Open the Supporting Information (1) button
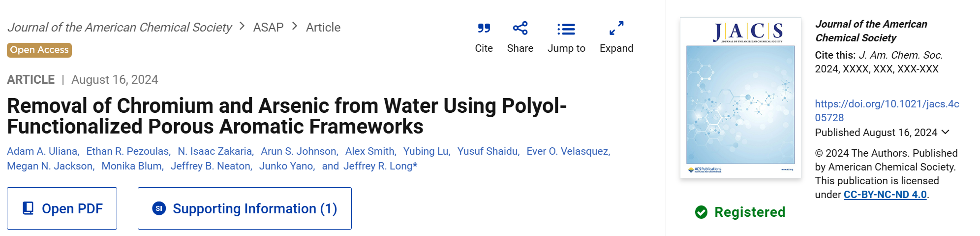Screen dimensions: 980x236 pos(245,208)
